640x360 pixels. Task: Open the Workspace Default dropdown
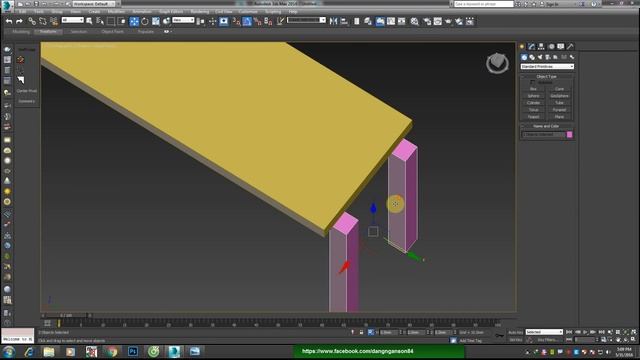[93, 4]
